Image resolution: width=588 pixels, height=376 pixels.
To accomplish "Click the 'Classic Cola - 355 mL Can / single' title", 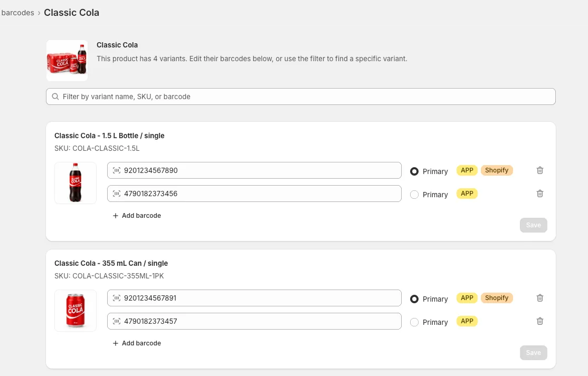I will (111, 263).
